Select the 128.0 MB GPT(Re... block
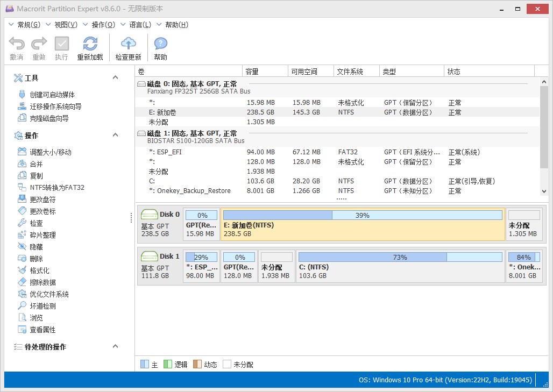Viewport: 553px width, 392px height. point(239,266)
